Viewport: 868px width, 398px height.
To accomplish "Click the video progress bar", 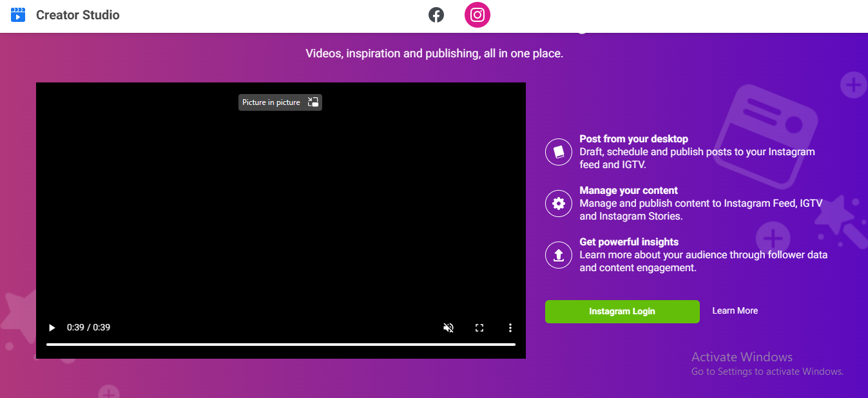I will click(281, 345).
